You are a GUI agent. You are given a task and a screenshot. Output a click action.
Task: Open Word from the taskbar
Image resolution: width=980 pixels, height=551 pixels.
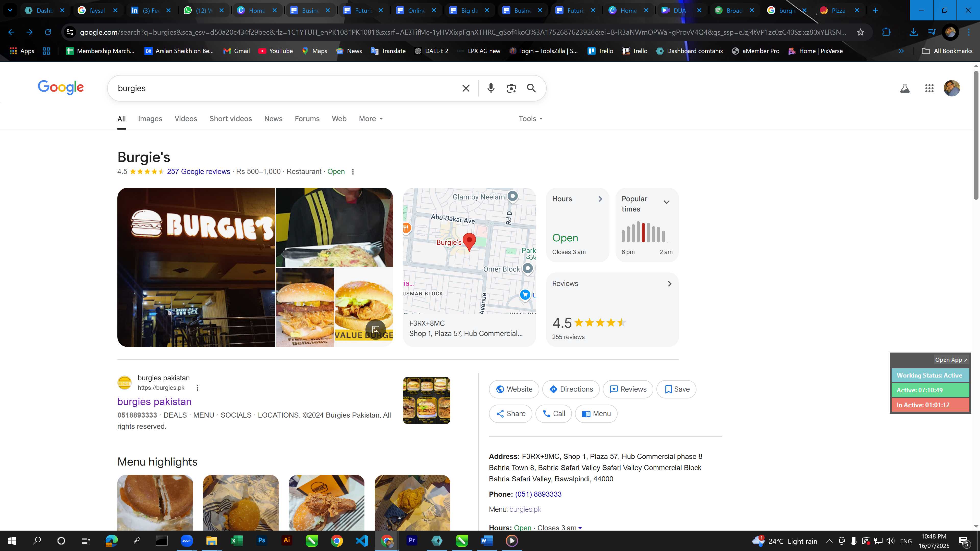pyautogui.click(x=487, y=540)
